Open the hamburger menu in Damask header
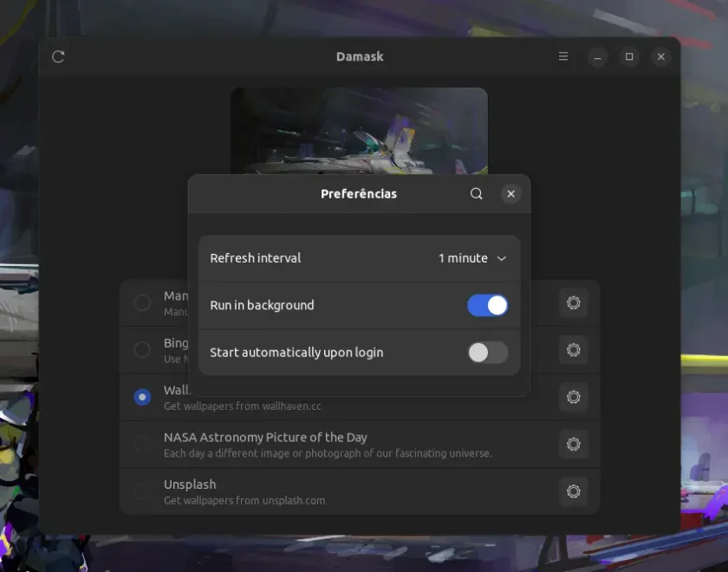Screen dimensions: 728x572 point(563,56)
